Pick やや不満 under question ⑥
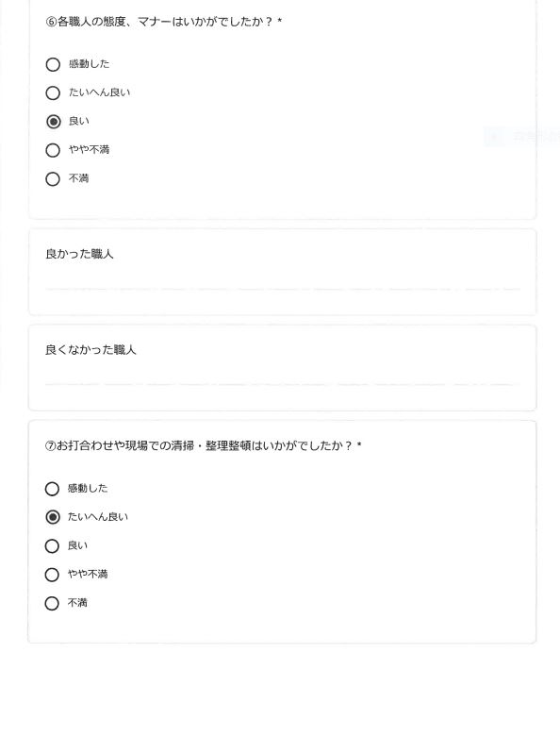 53,150
